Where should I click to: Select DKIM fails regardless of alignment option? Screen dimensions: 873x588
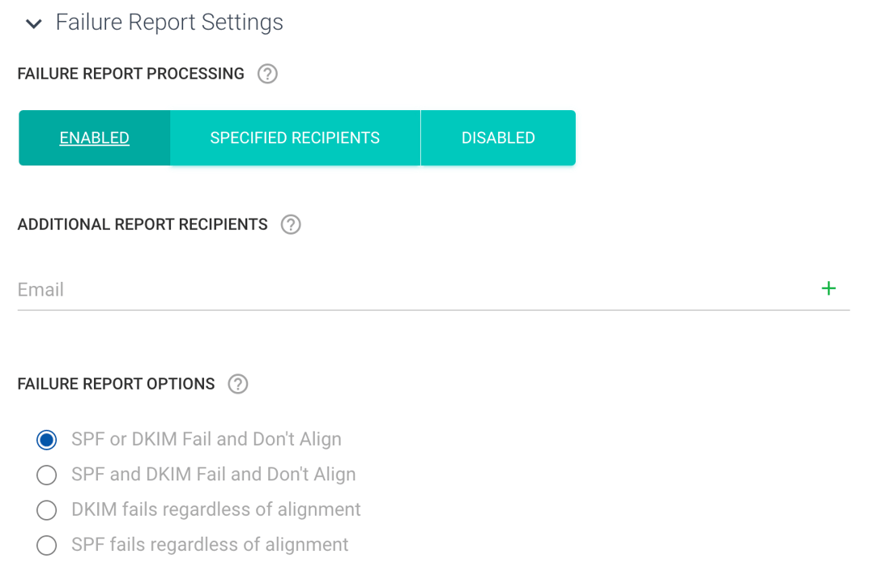coord(46,510)
